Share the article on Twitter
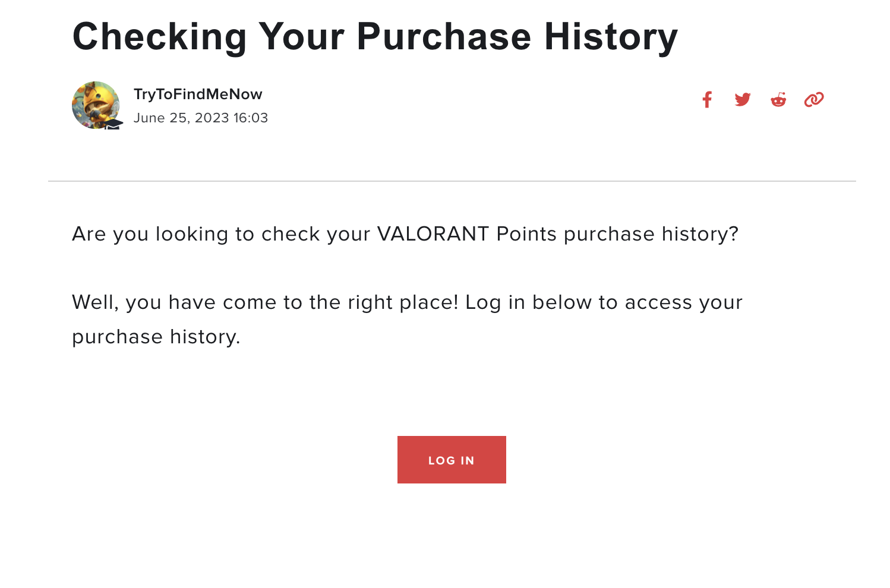890x588 pixels. (743, 100)
